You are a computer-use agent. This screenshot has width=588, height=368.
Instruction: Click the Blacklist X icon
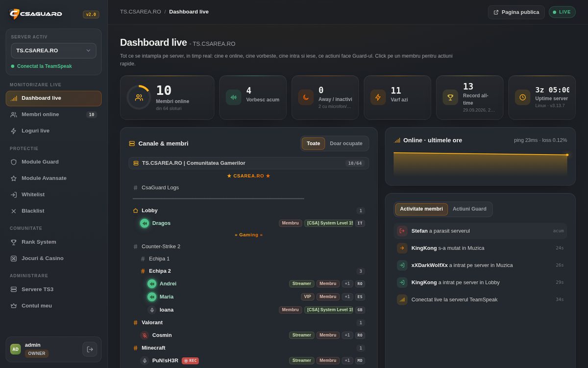point(14,211)
